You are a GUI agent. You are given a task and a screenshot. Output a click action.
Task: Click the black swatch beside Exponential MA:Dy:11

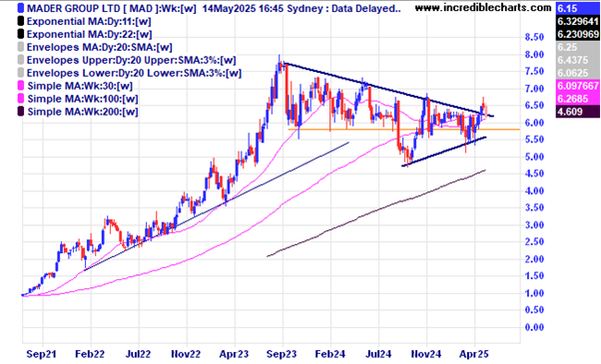(x=21, y=21)
